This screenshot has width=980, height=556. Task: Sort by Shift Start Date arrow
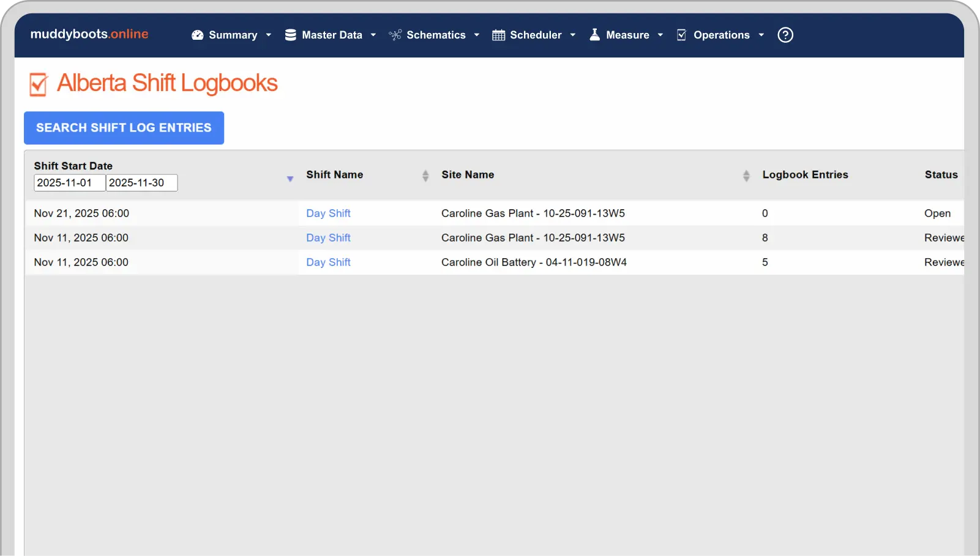click(x=290, y=179)
